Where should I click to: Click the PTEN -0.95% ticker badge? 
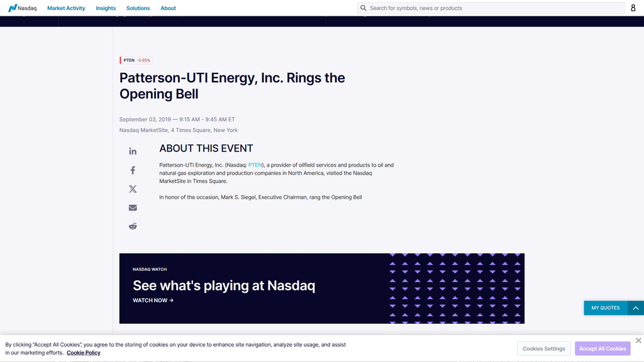click(x=136, y=60)
